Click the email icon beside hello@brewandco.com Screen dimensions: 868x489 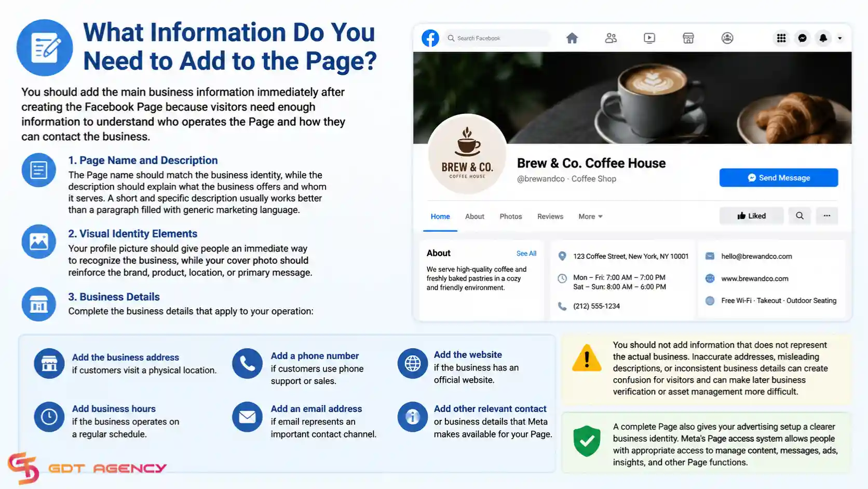click(x=710, y=256)
